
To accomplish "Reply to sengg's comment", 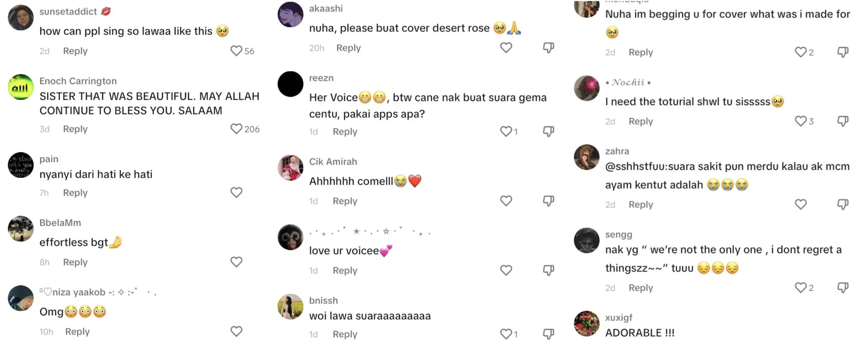I will 641,288.
